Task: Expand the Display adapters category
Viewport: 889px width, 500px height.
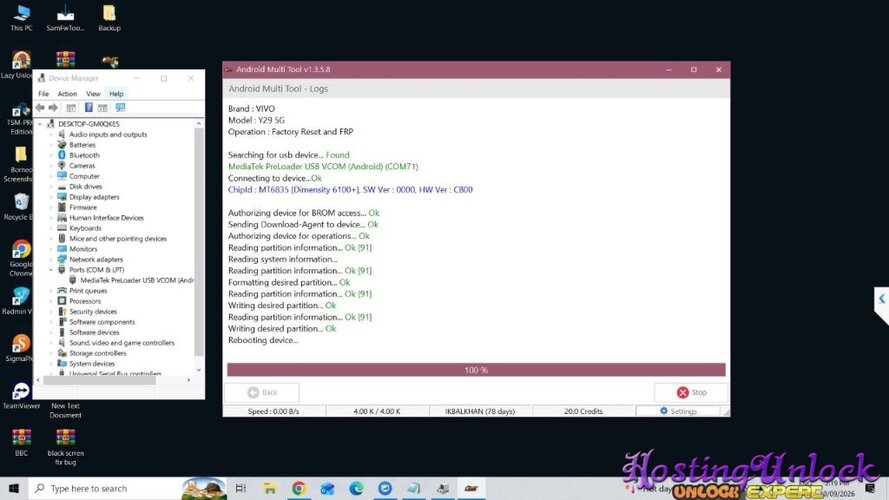Action: pos(51,197)
